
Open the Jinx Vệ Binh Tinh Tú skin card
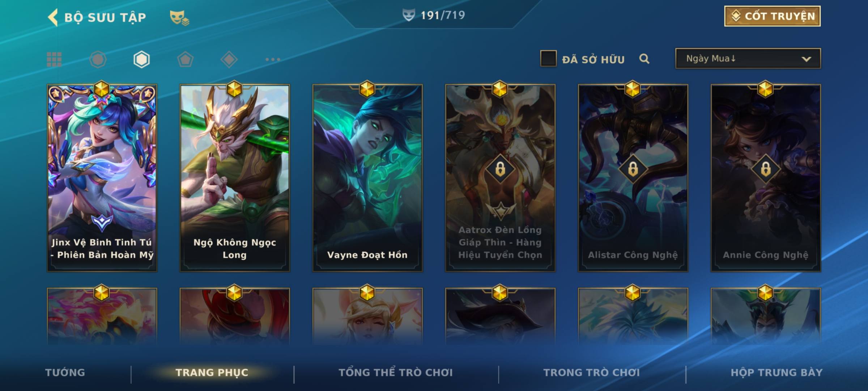point(102,178)
